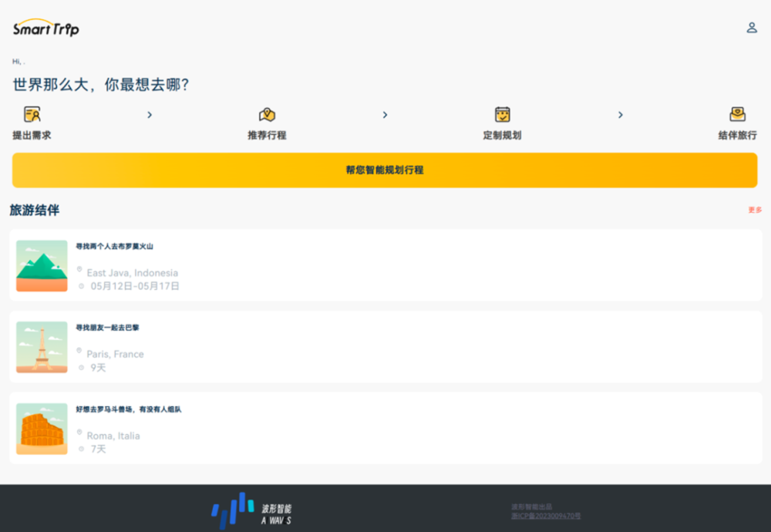
Task: Click clock icon beside 7天
Action: tap(81, 449)
